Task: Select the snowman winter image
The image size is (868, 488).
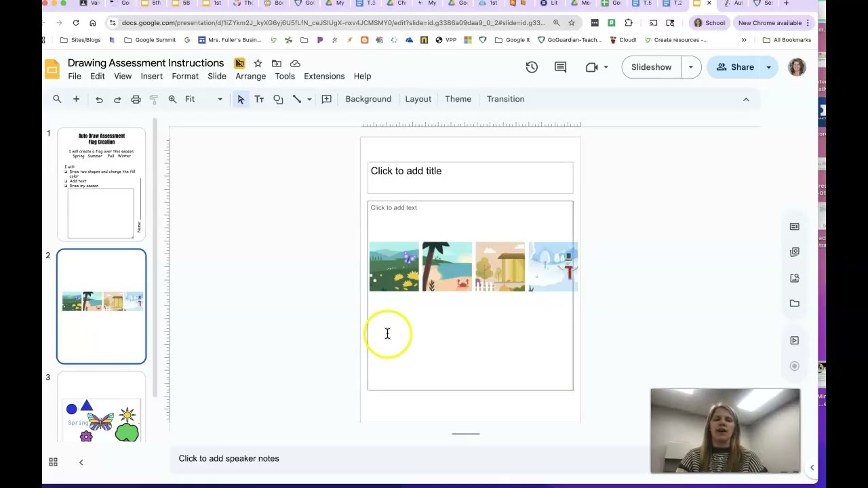Action: tap(553, 266)
